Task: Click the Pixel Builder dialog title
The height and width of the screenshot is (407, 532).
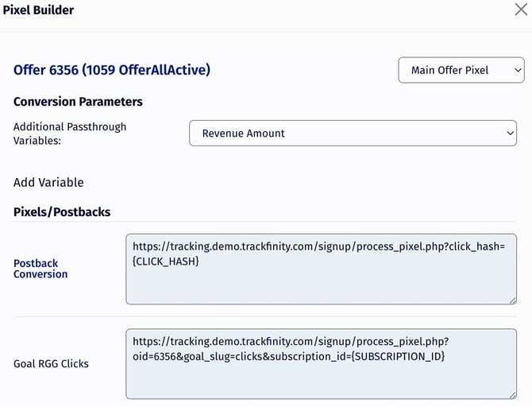Action: (x=38, y=10)
